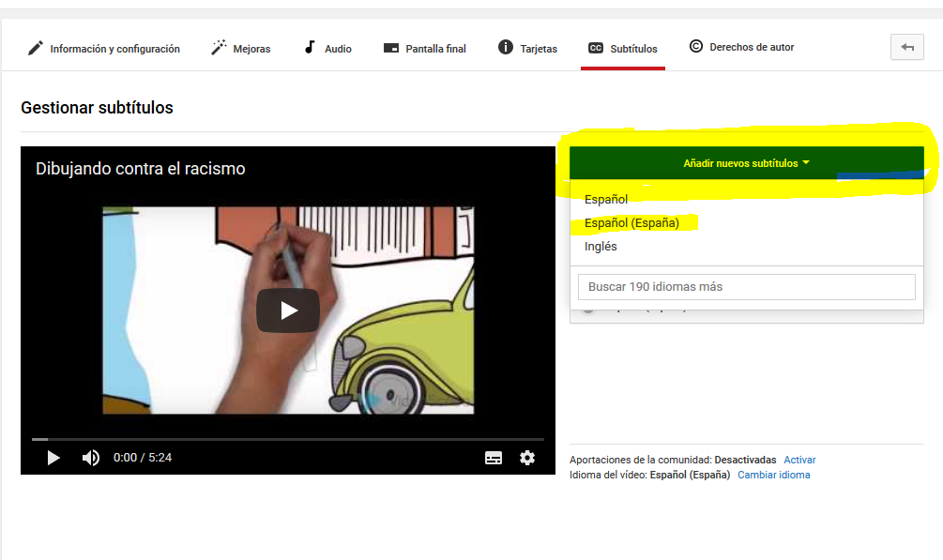
Task: Click the music note Audio icon
Action: [x=310, y=47]
